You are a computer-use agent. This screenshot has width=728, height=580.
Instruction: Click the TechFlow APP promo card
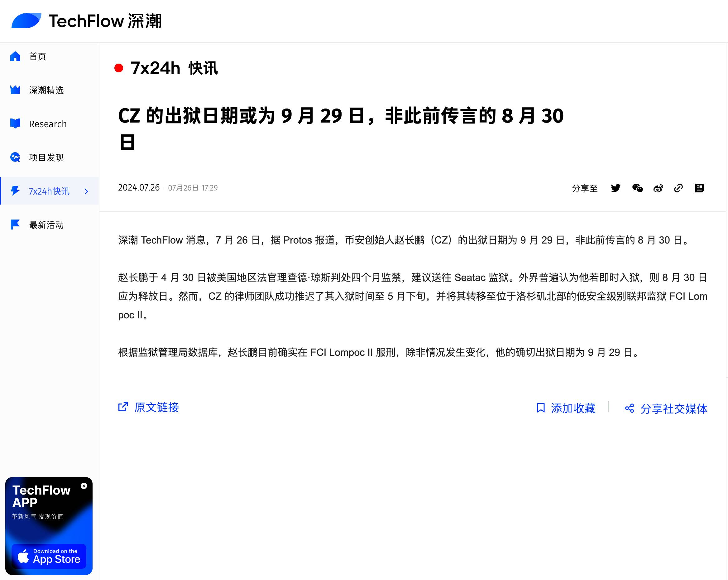pyautogui.click(x=49, y=526)
